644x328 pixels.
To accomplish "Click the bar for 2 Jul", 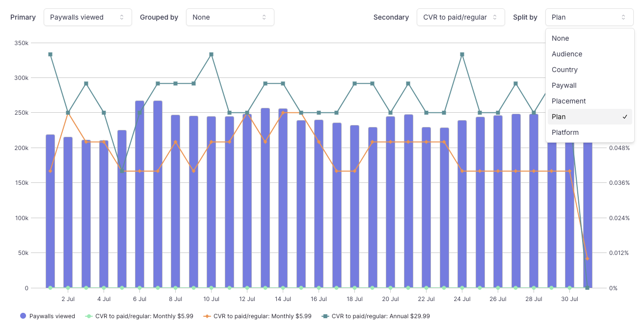I will (68, 212).
